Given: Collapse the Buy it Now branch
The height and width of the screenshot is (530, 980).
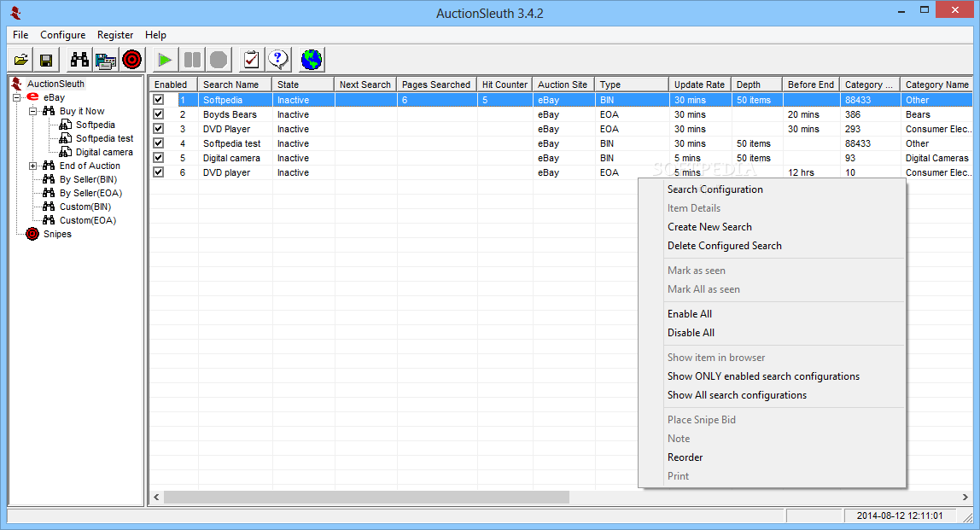Looking at the screenshot, I should [33, 111].
